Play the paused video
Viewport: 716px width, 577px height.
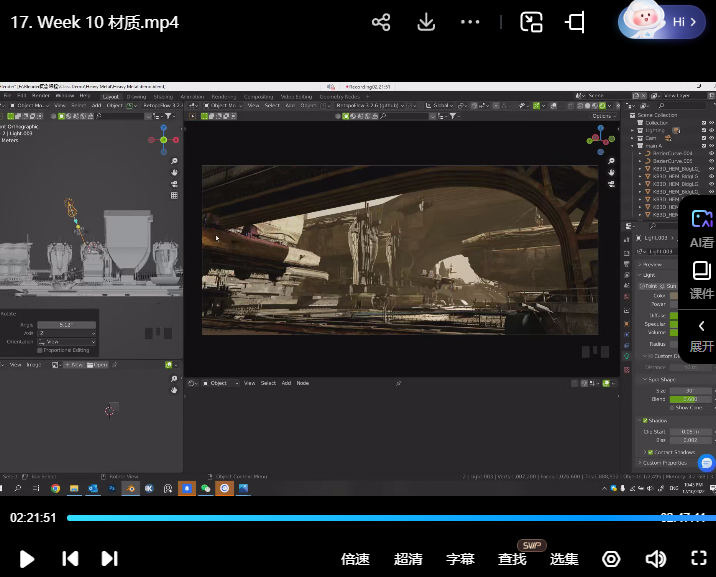[x=27, y=559]
